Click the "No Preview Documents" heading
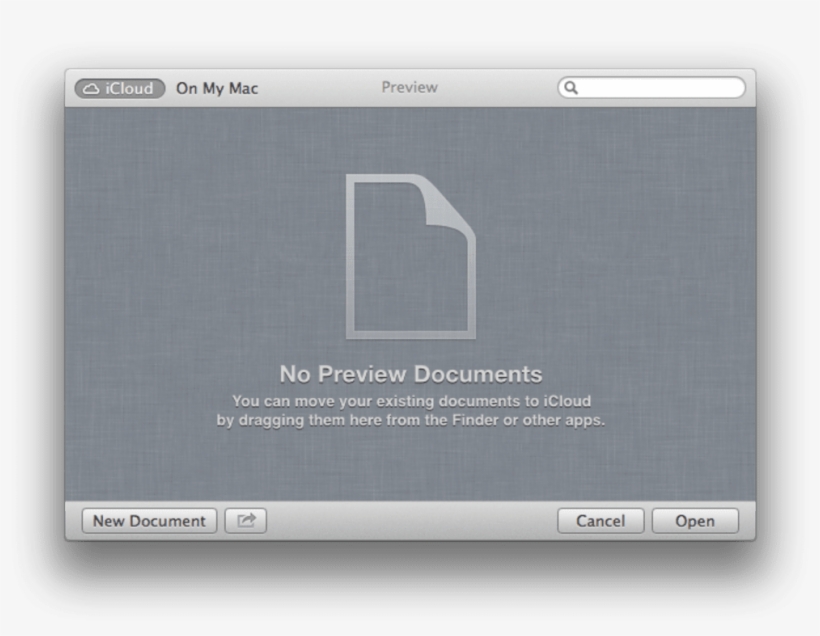 [411, 374]
